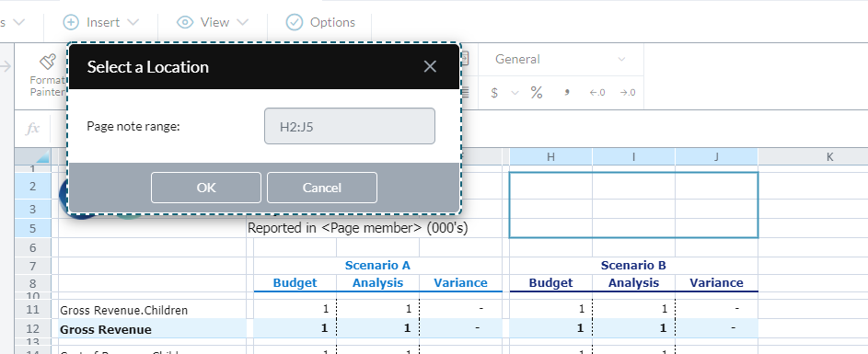
Task: Click the fx formula icon
Action: [32, 129]
